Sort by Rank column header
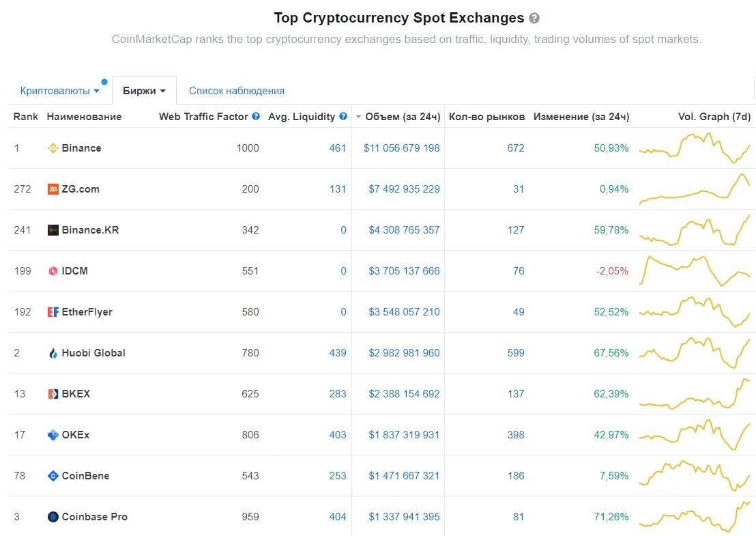This screenshot has width=756, height=536. [25, 117]
